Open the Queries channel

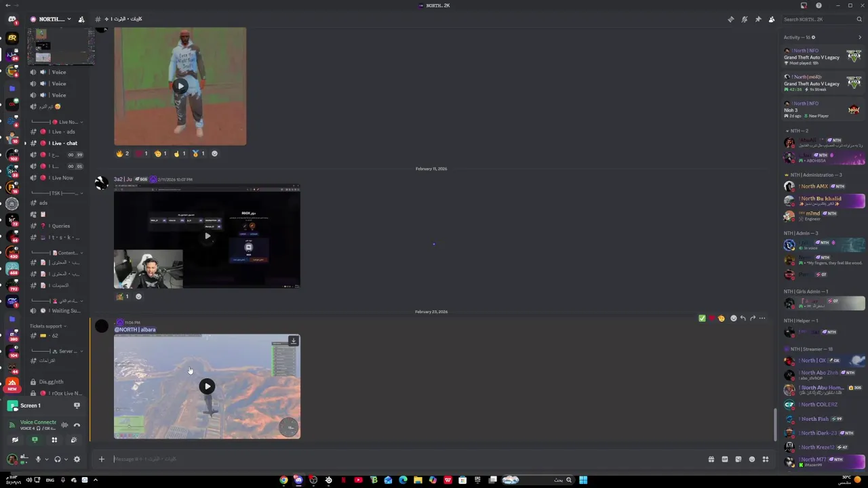pyautogui.click(x=58, y=226)
